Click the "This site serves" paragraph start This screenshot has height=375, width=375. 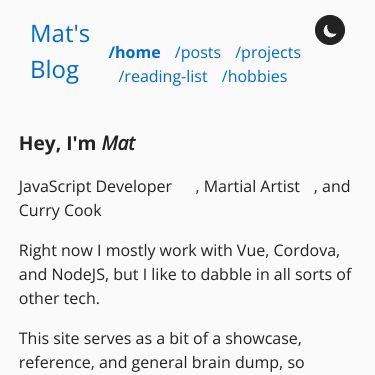pos(75,338)
